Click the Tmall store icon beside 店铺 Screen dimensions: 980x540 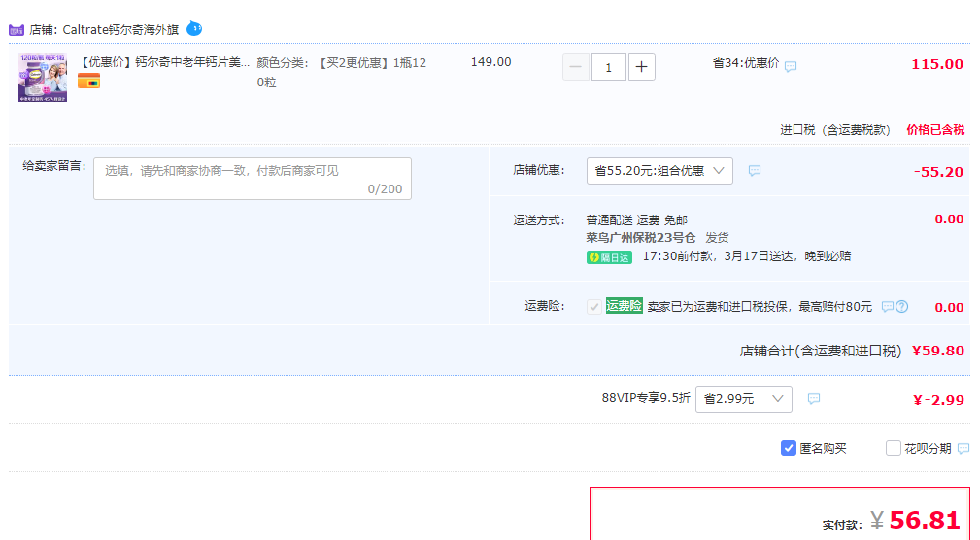click(x=17, y=29)
